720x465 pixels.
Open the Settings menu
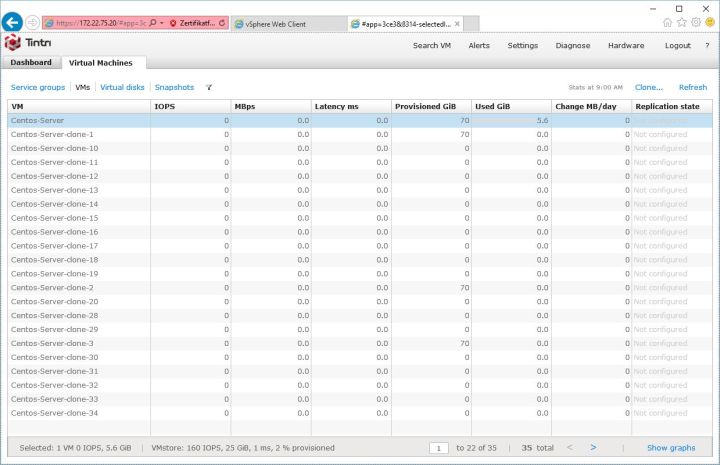pyautogui.click(x=522, y=45)
